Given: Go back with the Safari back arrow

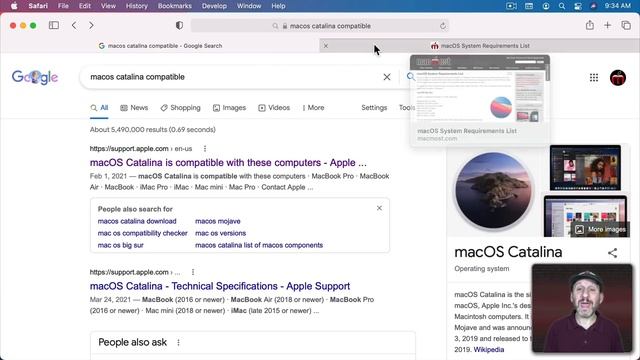Looking at the screenshot, I should pyautogui.click(x=74, y=25).
